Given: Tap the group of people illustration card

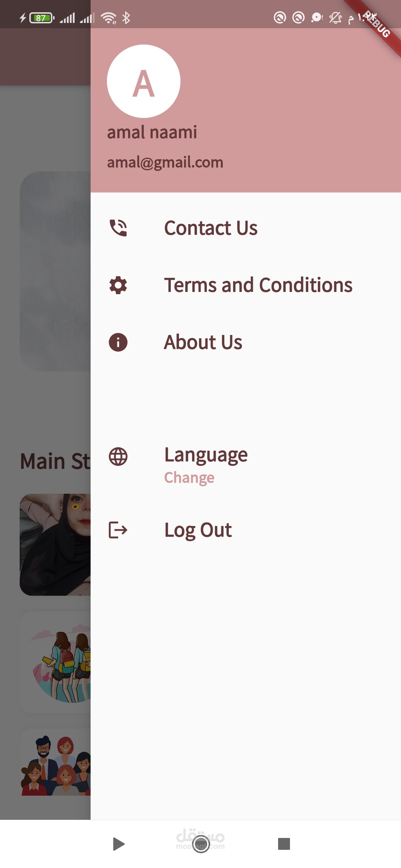Looking at the screenshot, I should click(x=55, y=764).
